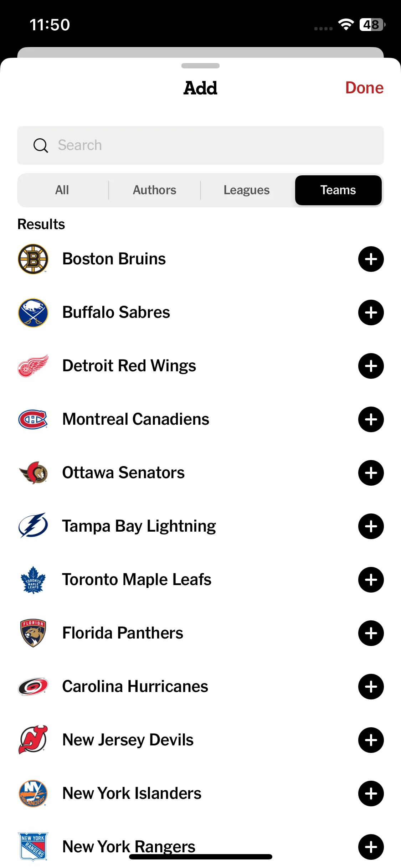Screen dimensions: 401x868
Task: Tap the Boston Bruins logo
Action: click(x=33, y=259)
